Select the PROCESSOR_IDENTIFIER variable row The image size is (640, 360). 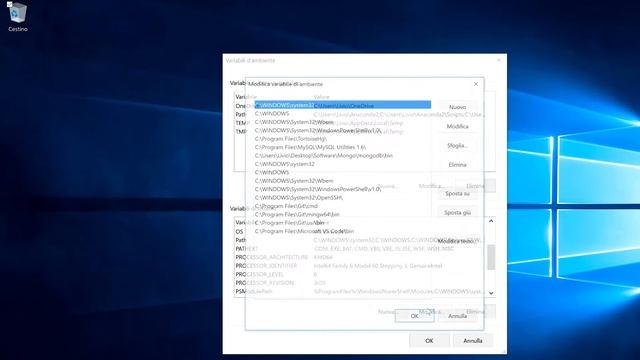click(360, 266)
